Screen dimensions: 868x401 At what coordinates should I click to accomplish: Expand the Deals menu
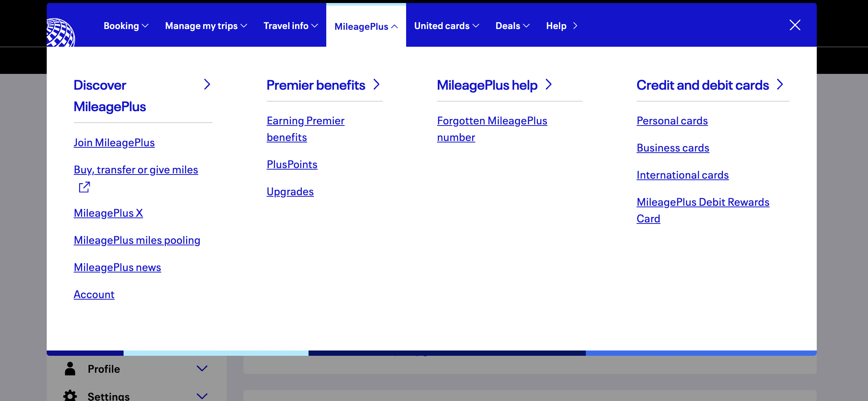pyautogui.click(x=513, y=26)
